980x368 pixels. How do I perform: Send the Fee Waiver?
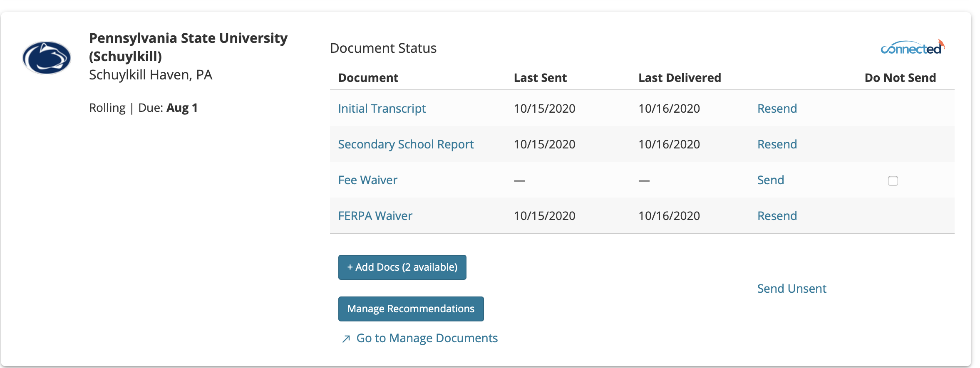(x=770, y=180)
